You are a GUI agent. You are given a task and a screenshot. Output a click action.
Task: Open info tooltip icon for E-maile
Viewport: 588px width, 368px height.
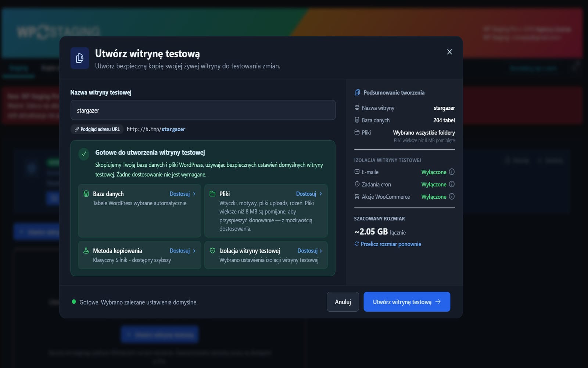(452, 172)
